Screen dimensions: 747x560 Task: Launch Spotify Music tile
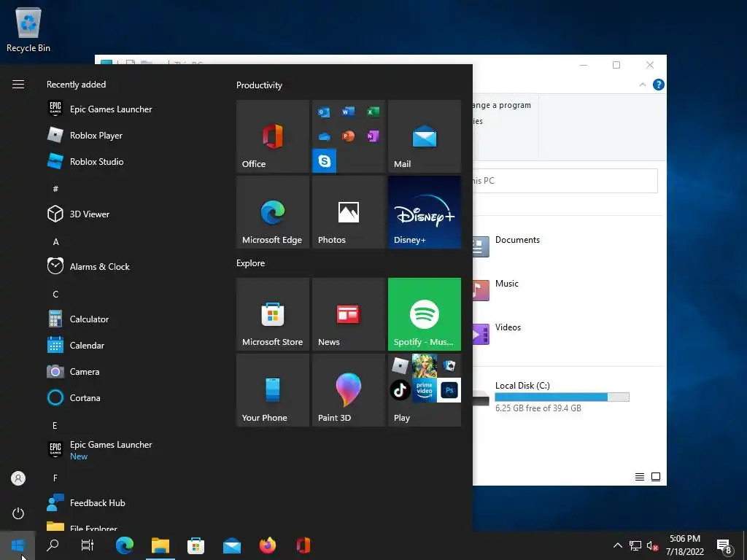(x=425, y=314)
